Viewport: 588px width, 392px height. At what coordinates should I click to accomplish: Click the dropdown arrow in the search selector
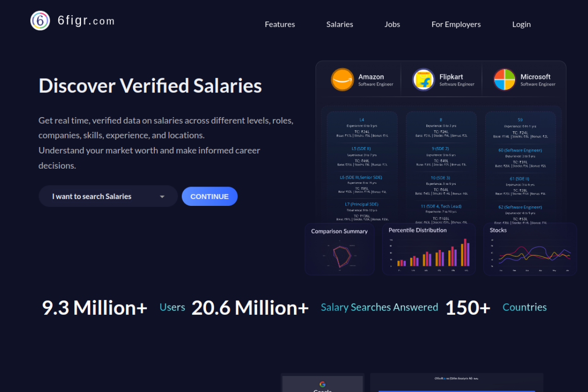coord(162,197)
